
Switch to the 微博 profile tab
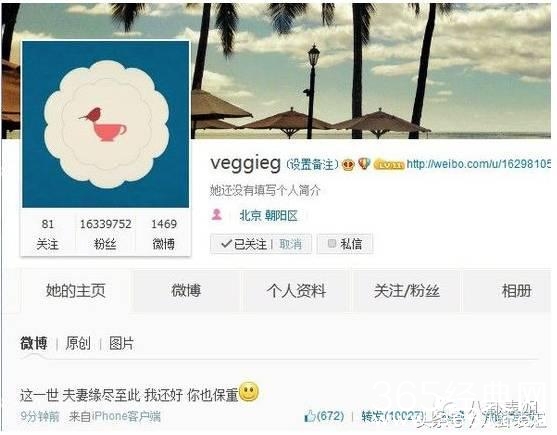coord(186,290)
